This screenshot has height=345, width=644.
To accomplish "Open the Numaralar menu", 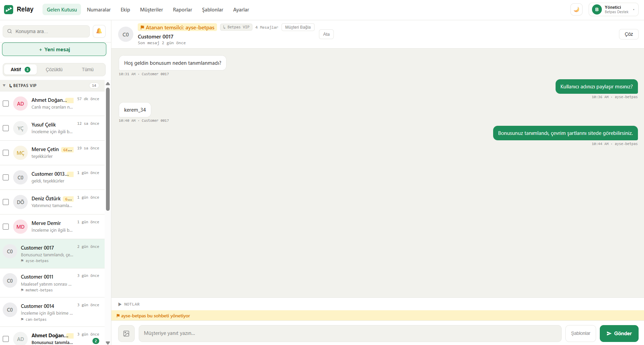I will click(99, 10).
